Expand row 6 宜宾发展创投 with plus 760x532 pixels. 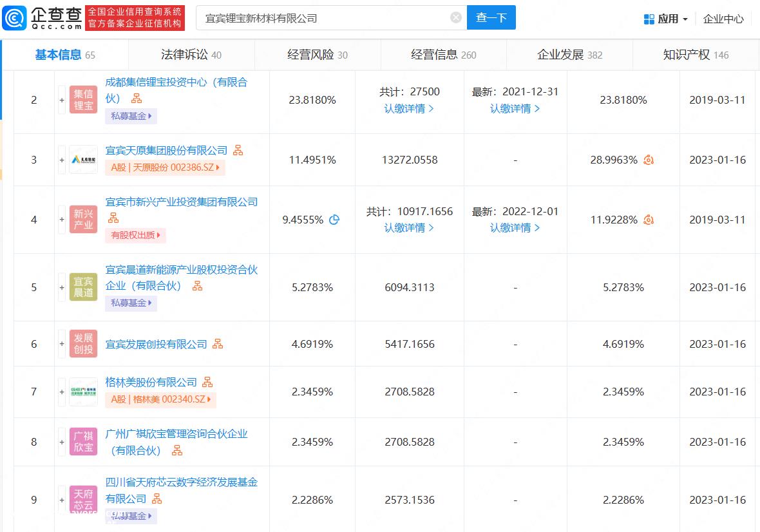(x=62, y=343)
